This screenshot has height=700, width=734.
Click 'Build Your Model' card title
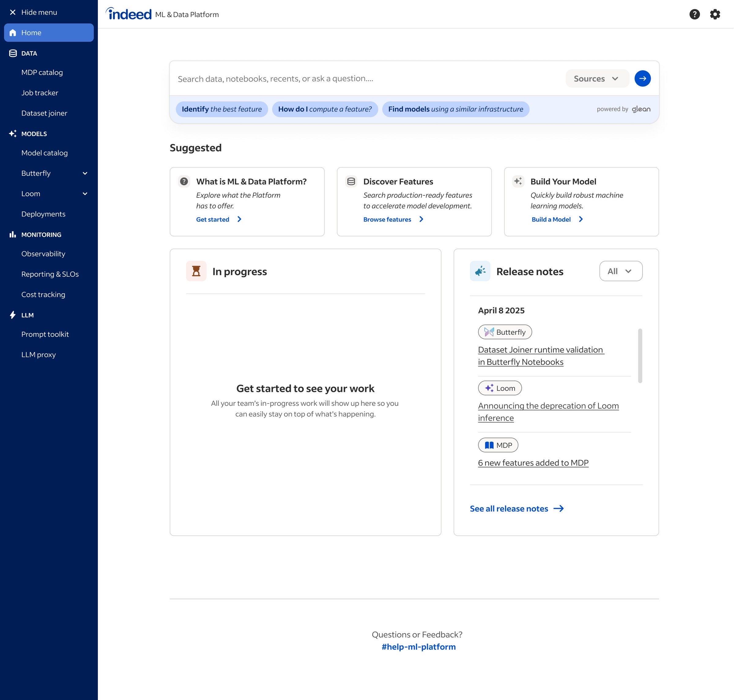563,181
